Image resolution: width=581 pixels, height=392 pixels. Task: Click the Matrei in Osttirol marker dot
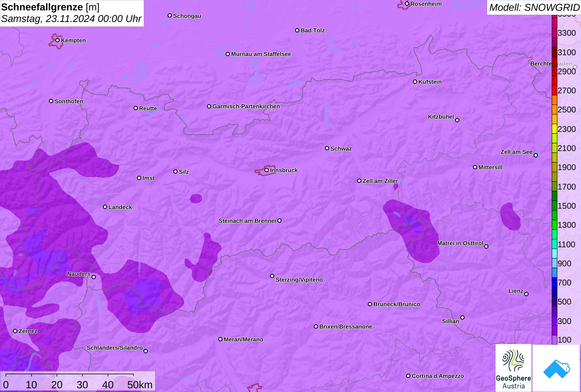(x=486, y=246)
